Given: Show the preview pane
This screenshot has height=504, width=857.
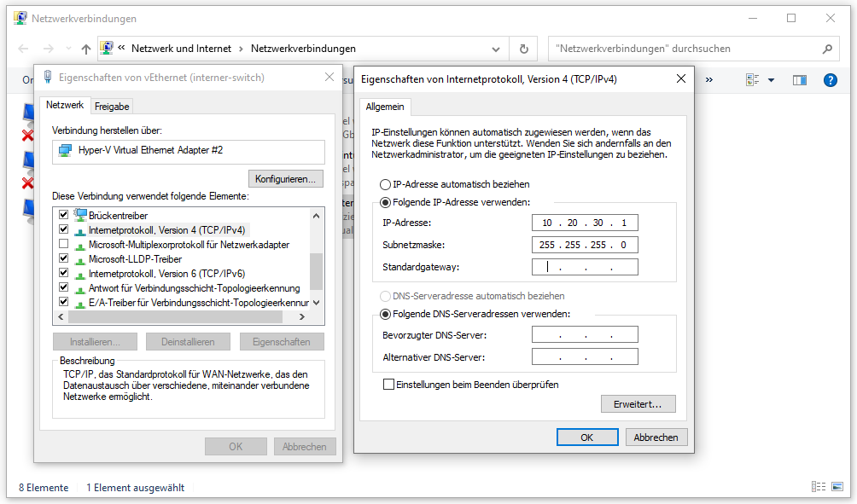Looking at the screenshot, I should coord(799,79).
